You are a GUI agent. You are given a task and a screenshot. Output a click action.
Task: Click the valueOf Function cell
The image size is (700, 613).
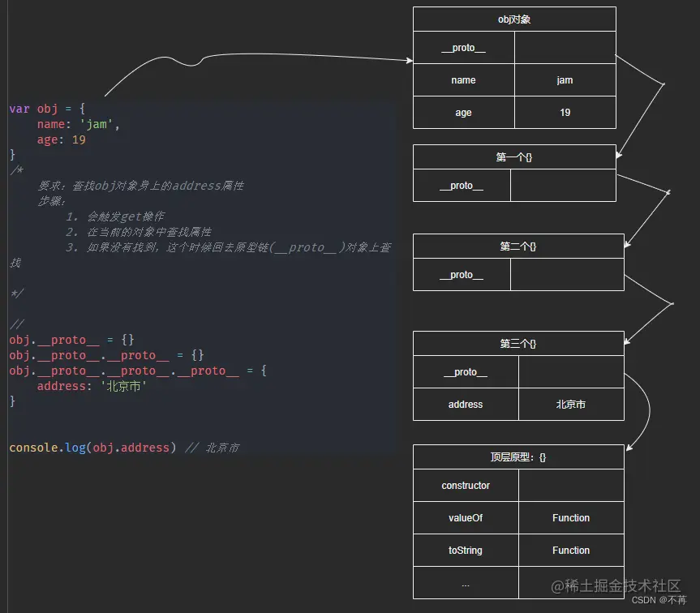571,517
